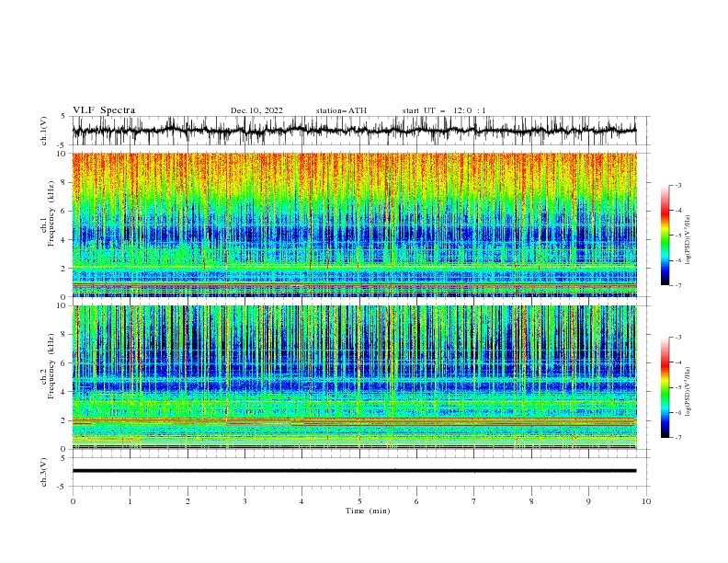Click the log(PSD) label beside the ch.2 colorbar

688,392
